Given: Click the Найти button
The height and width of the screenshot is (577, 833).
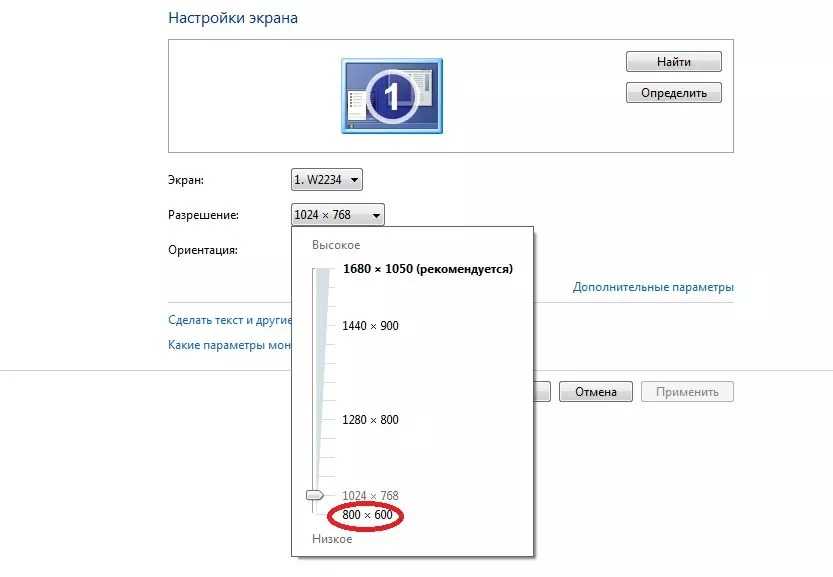Looking at the screenshot, I should [673, 62].
